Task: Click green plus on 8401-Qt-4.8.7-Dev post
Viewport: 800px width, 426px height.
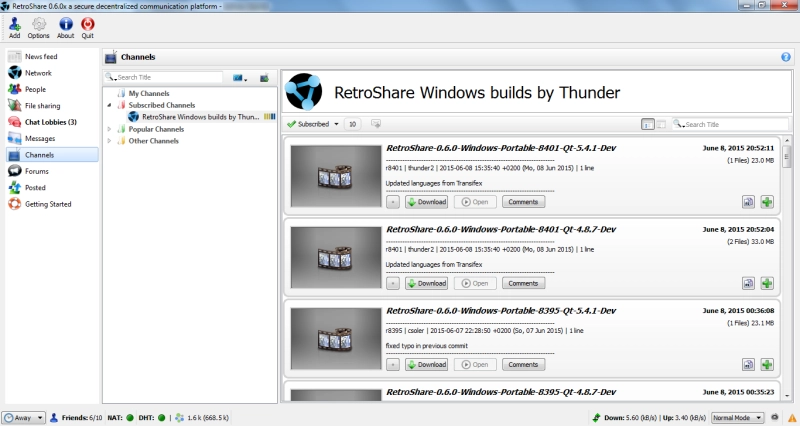Action: tap(767, 283)
